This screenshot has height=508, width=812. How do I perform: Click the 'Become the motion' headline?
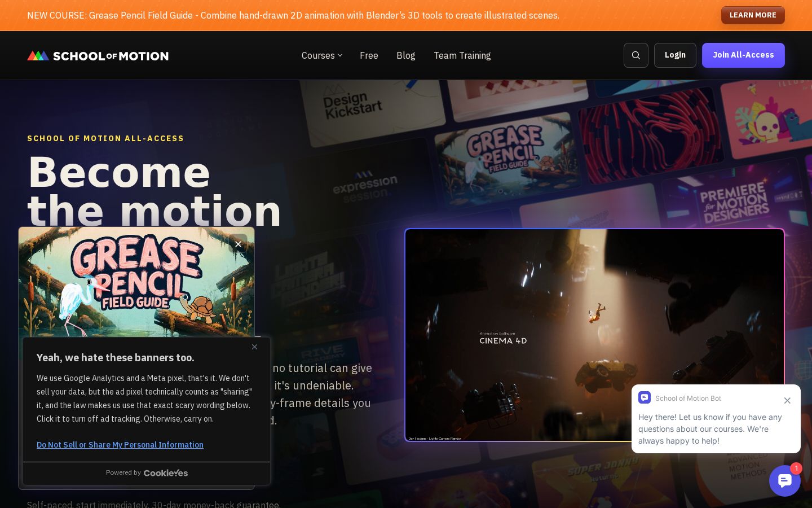[154, 191]
